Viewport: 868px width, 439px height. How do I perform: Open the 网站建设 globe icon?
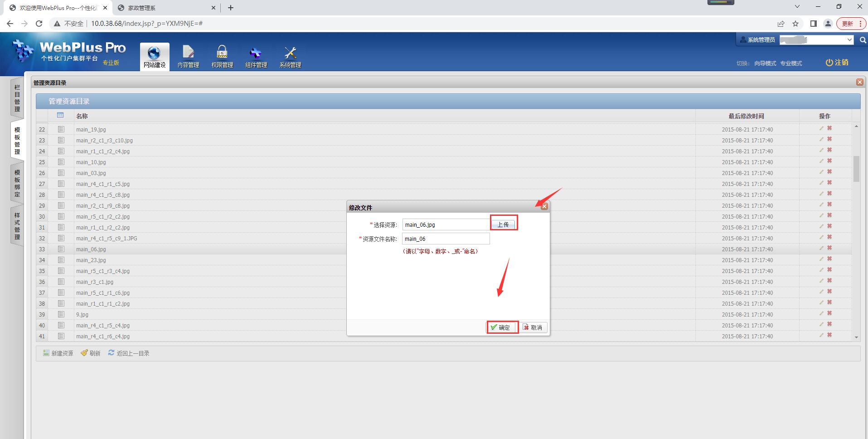(x=154, y=54)
